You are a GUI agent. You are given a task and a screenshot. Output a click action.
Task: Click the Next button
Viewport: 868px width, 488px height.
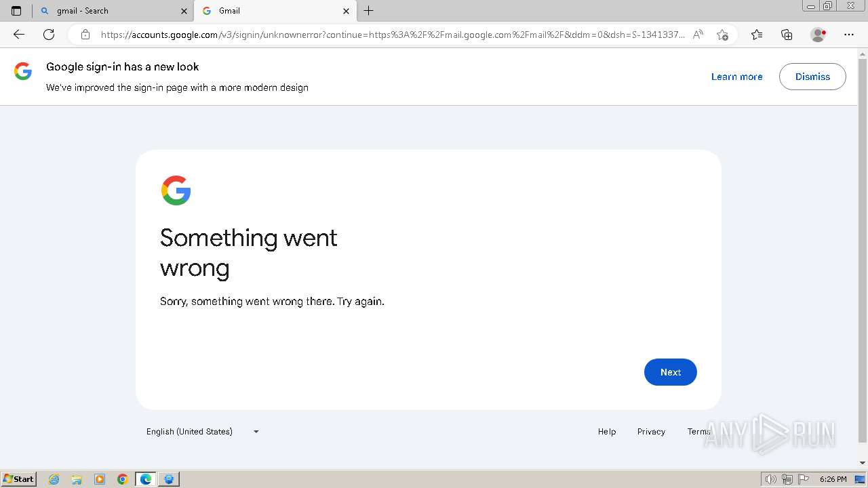[x=671, y=372]
